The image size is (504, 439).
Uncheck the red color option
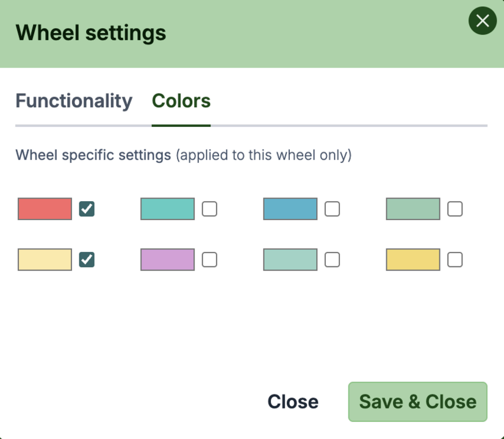87,209
